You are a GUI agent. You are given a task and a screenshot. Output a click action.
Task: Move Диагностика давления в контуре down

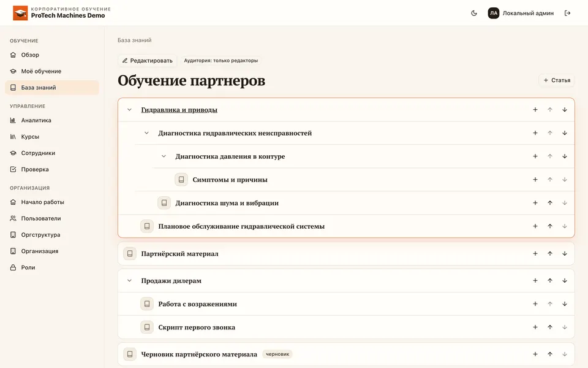tap(564, 156)
